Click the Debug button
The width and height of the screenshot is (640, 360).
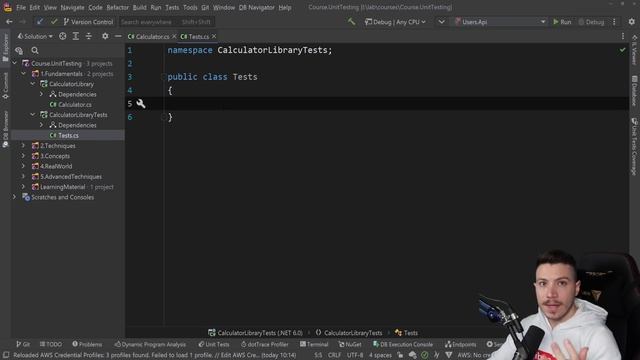click(x=591, y=22)
